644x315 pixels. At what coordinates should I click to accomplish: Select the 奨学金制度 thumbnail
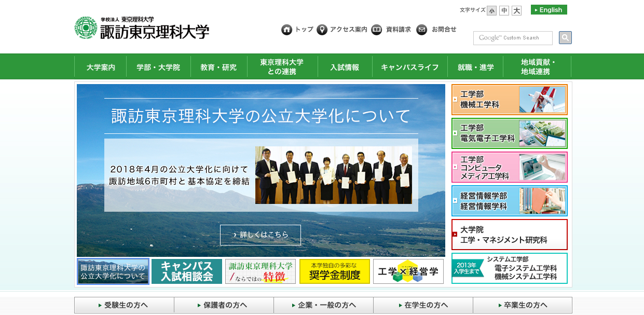(335, 271)
